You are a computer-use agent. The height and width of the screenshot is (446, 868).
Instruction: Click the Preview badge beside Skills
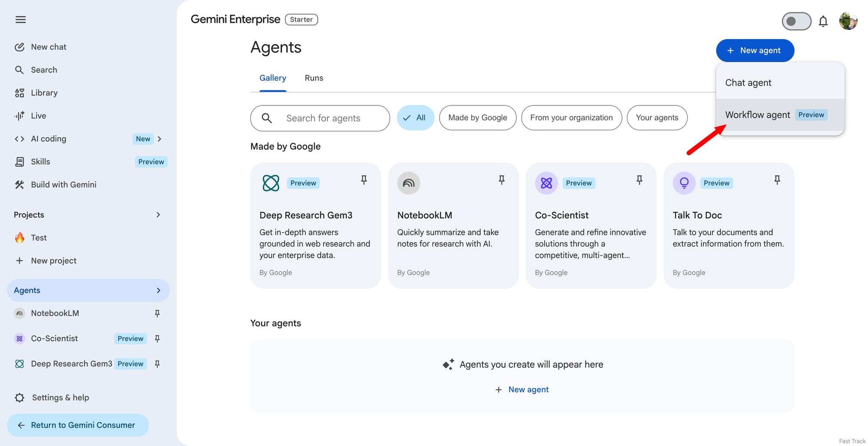pyautogui.click(x=151, y=162)
